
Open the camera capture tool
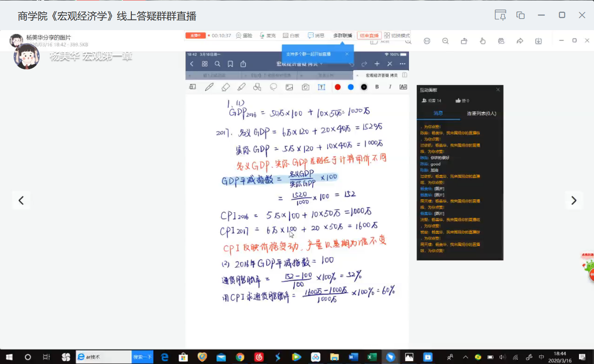coord(305,87)
